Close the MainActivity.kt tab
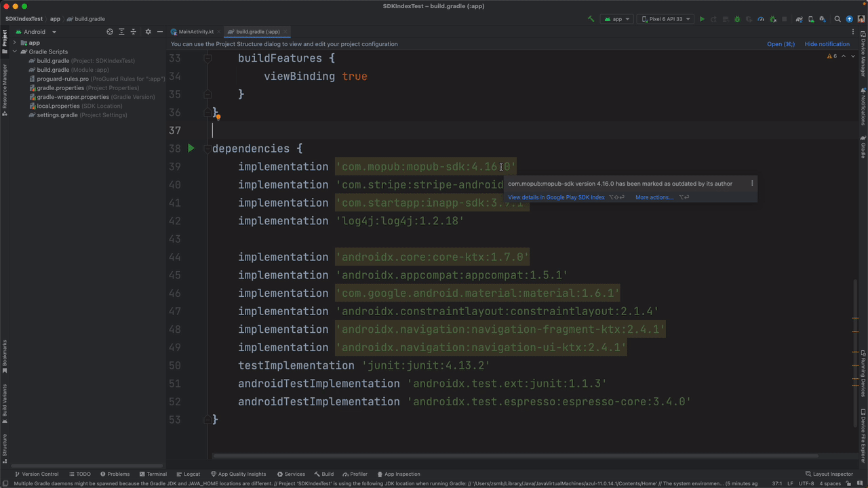This screenshot has width=868, height=488. coord(219,32)
